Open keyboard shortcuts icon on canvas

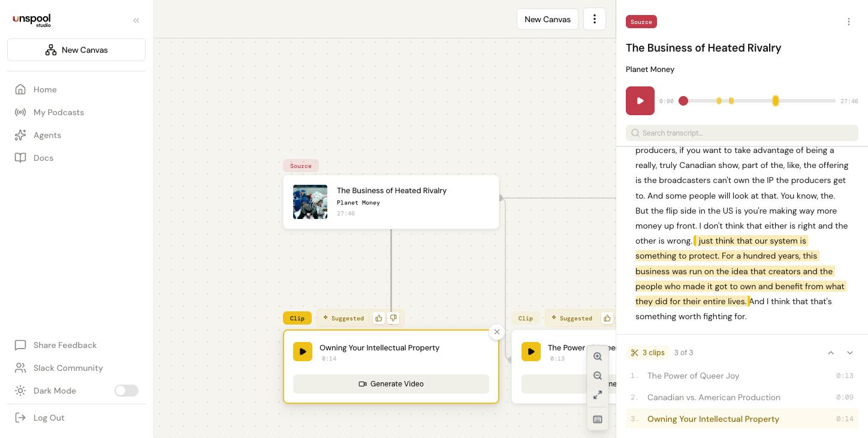(598, 419)
